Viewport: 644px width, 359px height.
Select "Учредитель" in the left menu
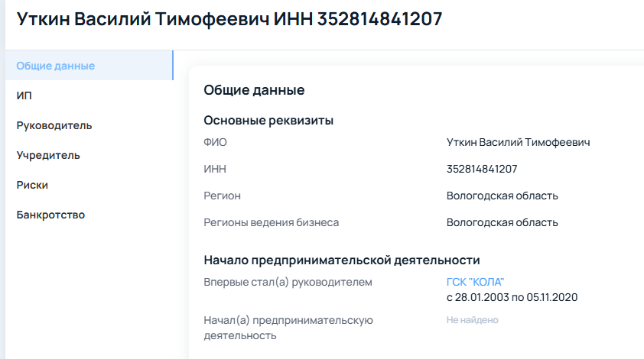click(48, 155)
